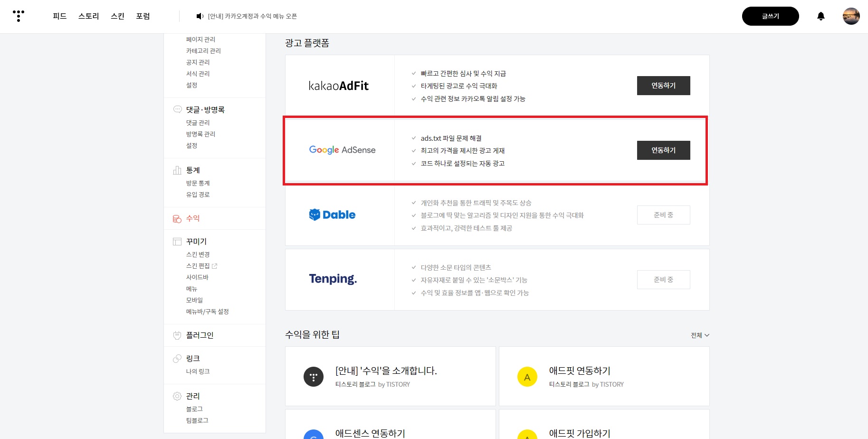Open 사이드바 settings in sidebar

click(x=197, y=277)
